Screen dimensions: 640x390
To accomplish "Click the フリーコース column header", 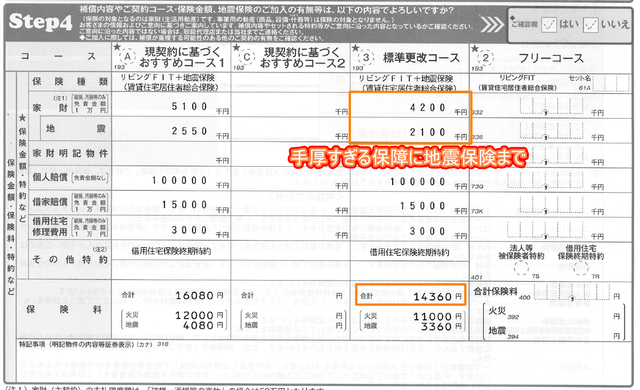I will (x=551, y=58).
